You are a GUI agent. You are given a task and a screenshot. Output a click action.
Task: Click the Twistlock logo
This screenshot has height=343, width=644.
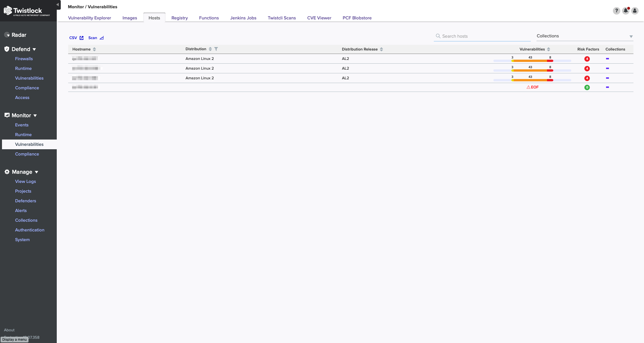27,11
